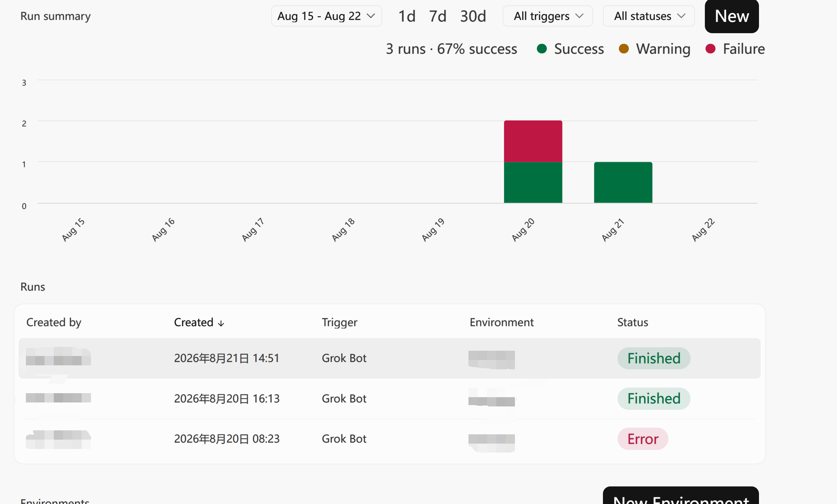Click the New button
The width and height of the screenshot is (837, 504).
[x=732, y=16]
